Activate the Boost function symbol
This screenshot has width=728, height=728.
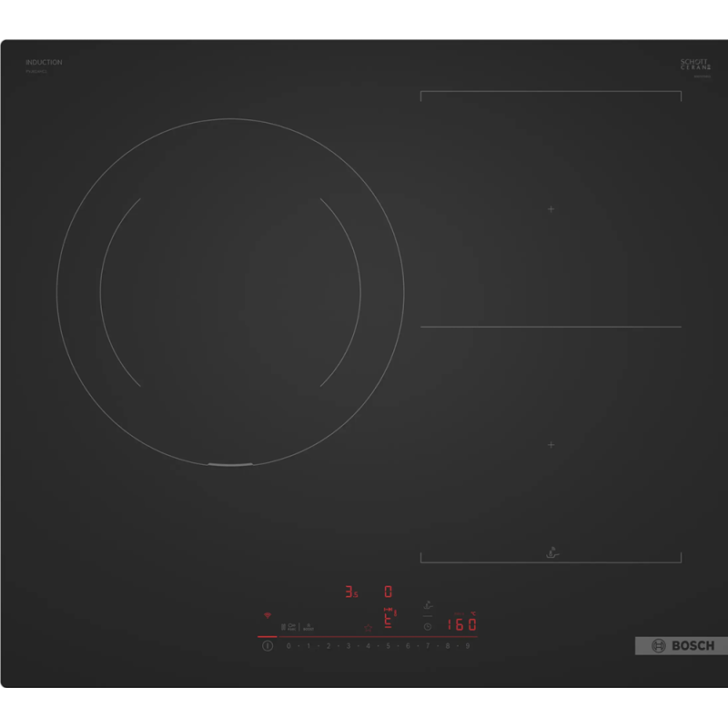click(x=308, y=627)
